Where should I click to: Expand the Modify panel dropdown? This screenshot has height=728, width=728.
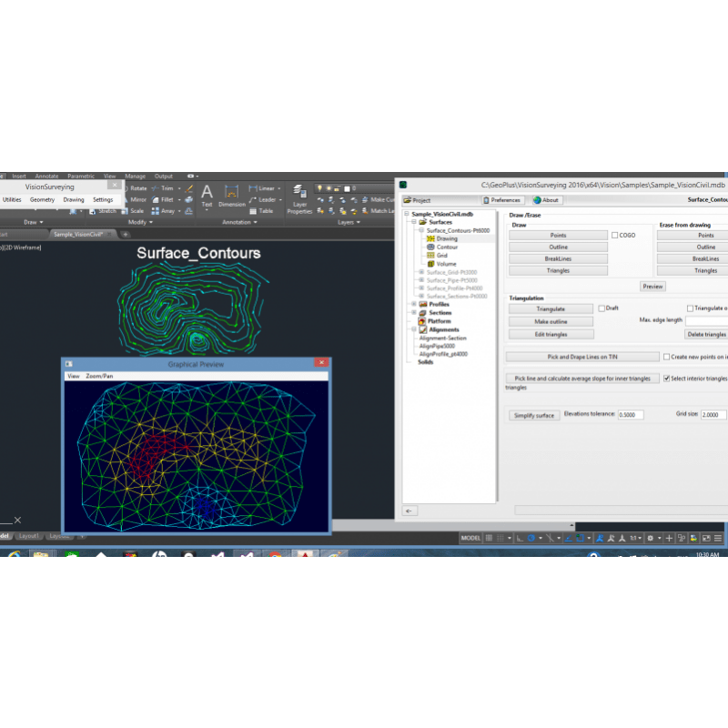(x=140, y=222)
